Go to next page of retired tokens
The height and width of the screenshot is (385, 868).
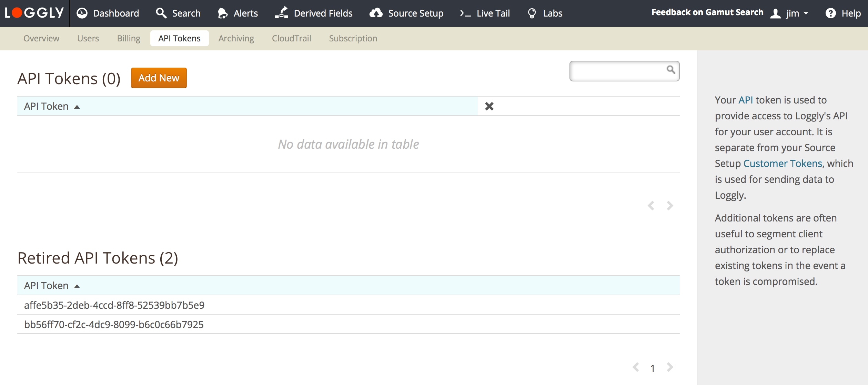pos(670,367)
